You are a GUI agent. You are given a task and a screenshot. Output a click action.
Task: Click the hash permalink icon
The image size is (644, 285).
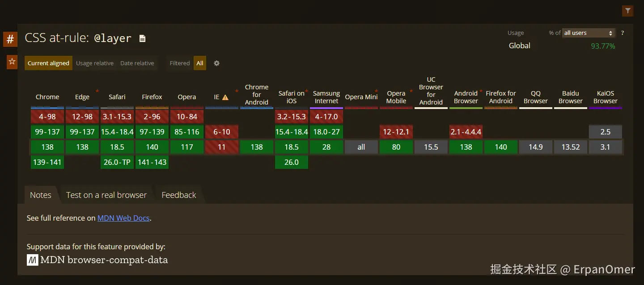[10, 39]
